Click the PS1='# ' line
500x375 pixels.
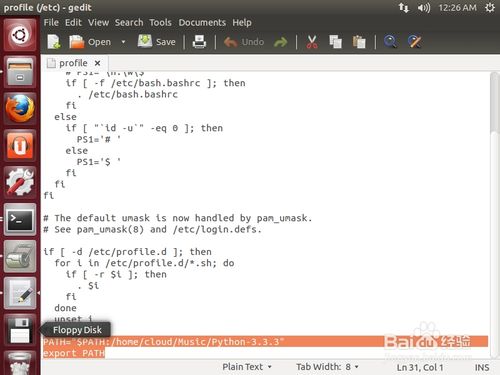[99, 139]
